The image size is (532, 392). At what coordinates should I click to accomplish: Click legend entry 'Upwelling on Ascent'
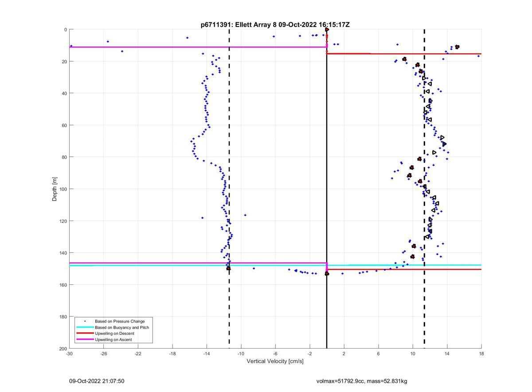click(113, 340)
